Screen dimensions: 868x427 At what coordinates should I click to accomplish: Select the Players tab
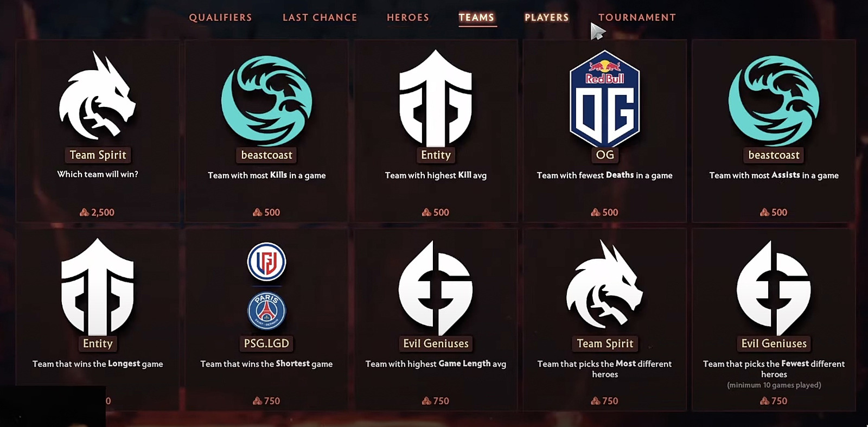pos(547,17)
